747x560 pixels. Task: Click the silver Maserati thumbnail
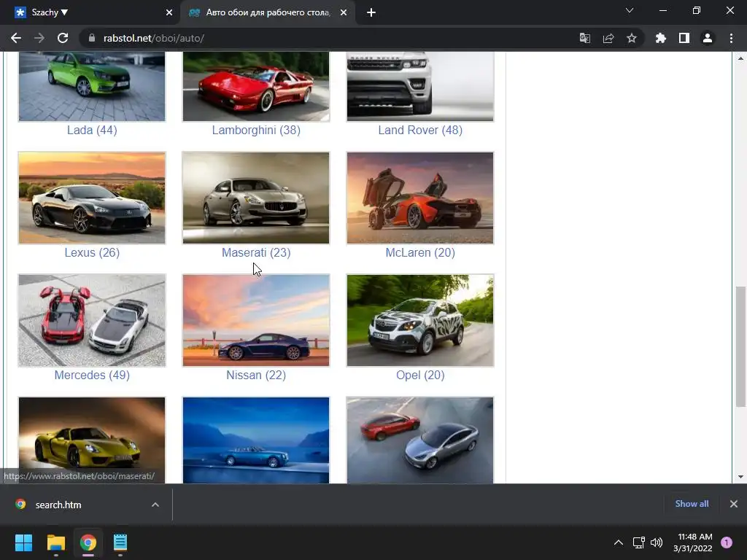click(x=256, y=198)
